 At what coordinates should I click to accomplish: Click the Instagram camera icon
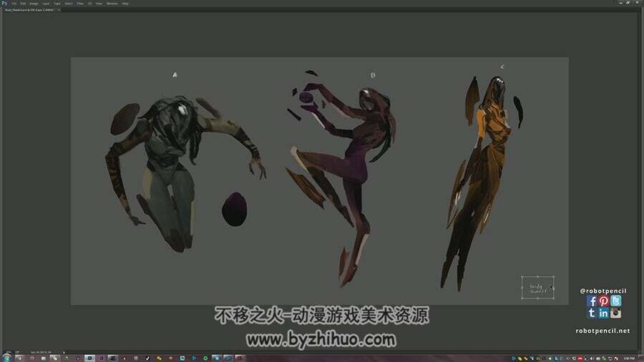pyautogui.click(x=615, y=313)
